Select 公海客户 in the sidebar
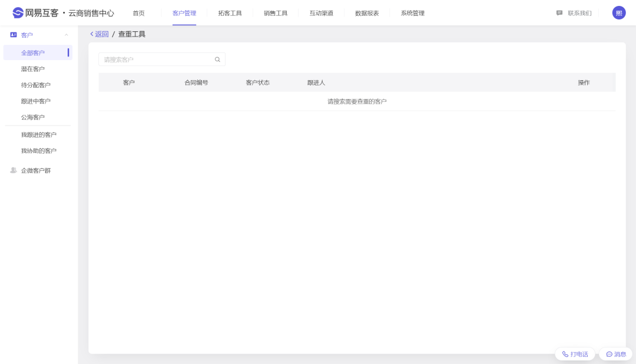636x364 pixels. (33, 117)
